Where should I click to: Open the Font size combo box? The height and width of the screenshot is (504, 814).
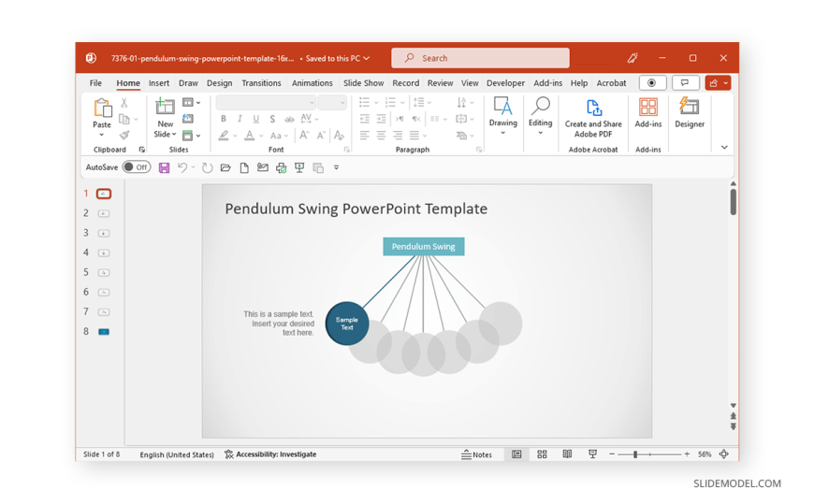[x=332, y=103]
